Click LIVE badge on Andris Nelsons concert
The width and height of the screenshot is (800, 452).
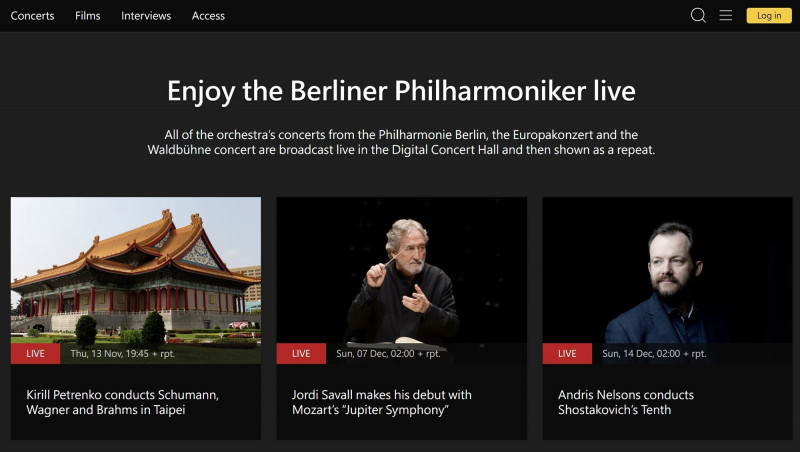tap(567, 354)
